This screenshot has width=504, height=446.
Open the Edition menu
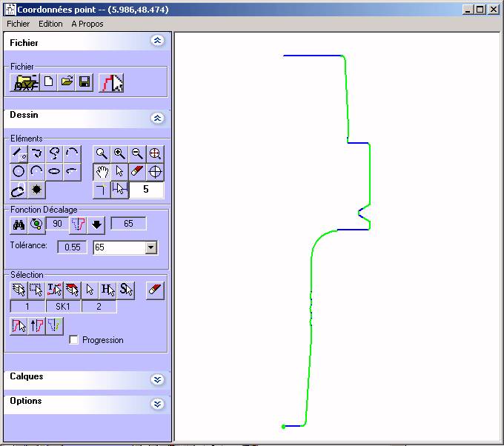50,24
